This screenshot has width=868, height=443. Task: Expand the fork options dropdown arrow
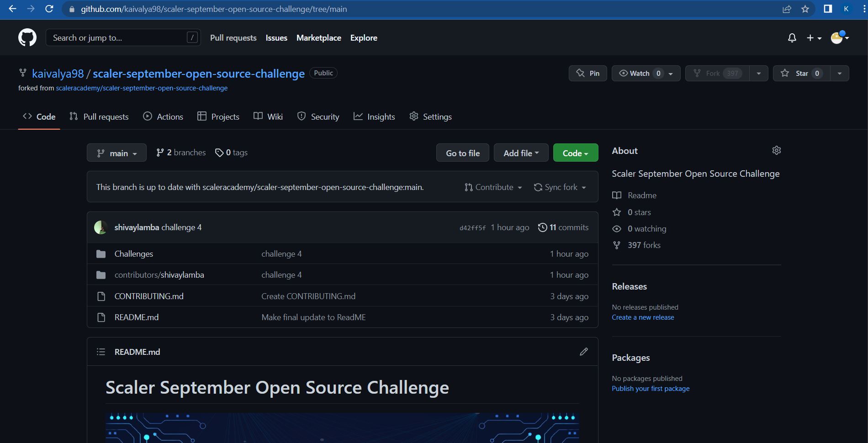pos(758,73)
